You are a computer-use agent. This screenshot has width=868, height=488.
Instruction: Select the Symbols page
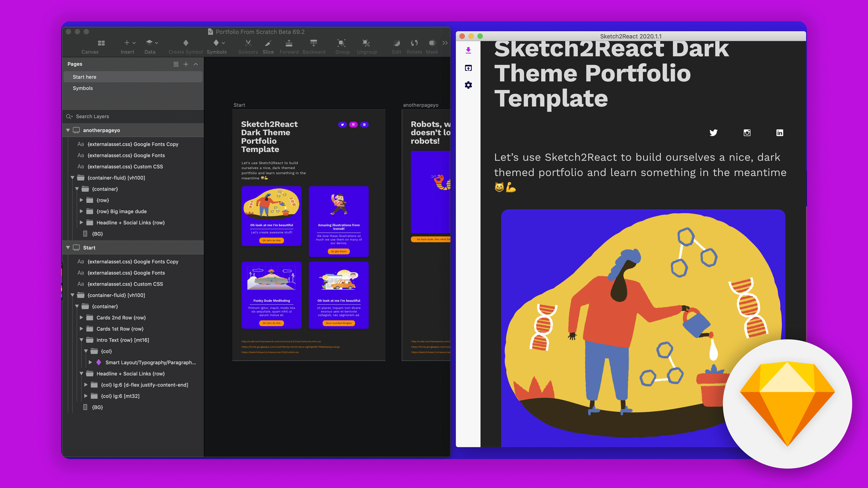(x=83, y=88)
